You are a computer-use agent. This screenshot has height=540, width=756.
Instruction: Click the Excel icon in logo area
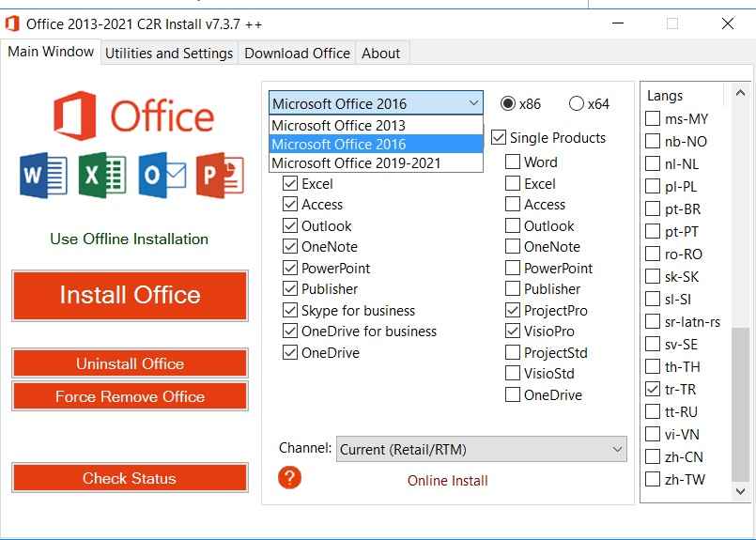pyautogui.click(x=102, y=176)
